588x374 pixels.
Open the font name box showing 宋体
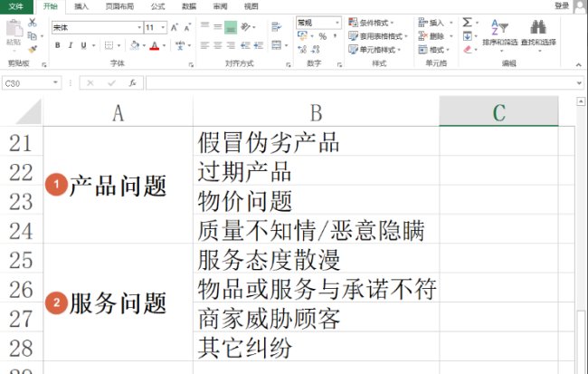97,27
